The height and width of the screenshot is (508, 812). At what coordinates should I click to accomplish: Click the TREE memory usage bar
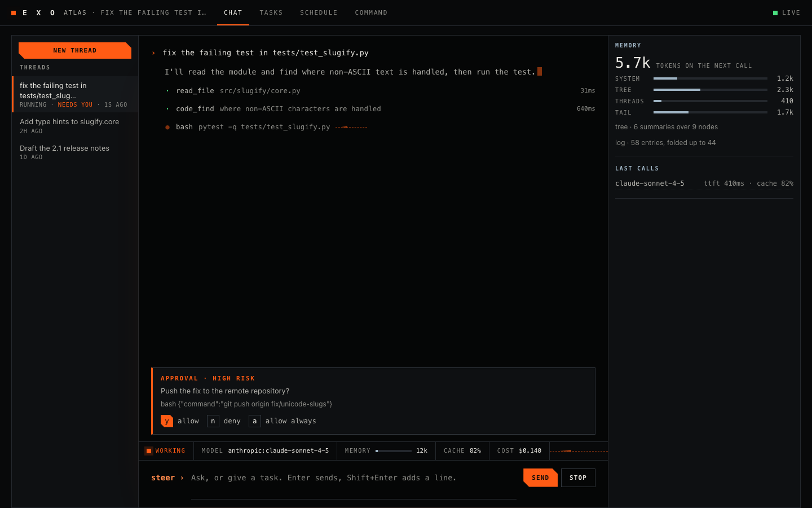click(x=710, y=90)
